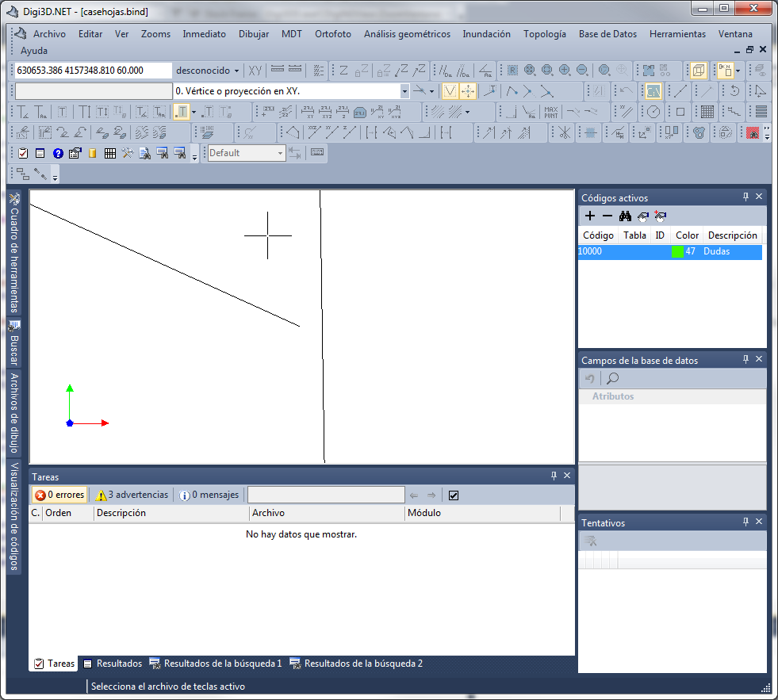
Task: Add a code with the plus icon
Action: point(589,216)
